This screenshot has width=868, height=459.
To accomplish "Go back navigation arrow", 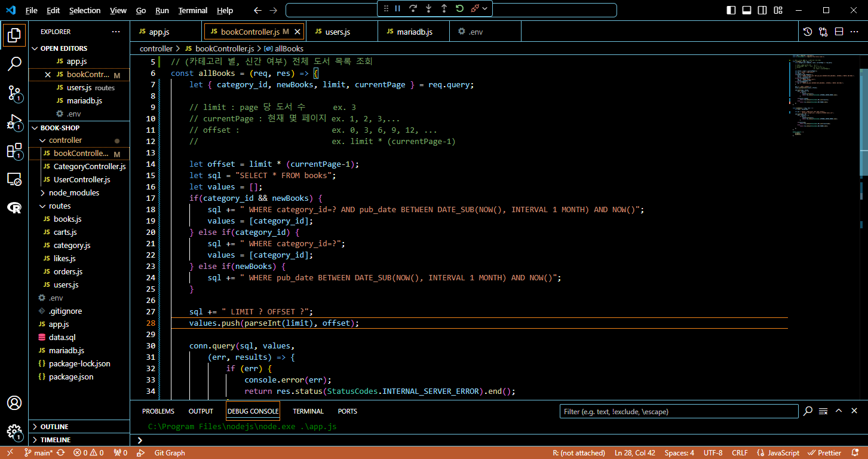I will tap(257, 10).
